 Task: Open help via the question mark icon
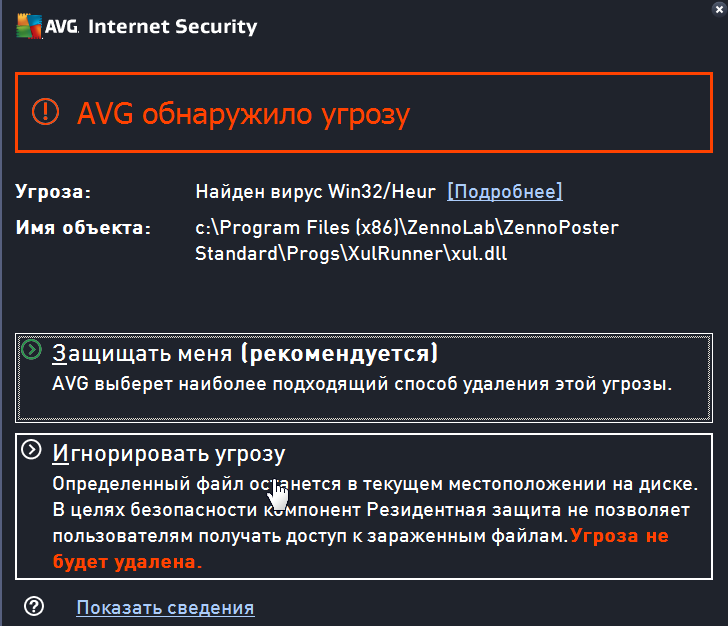point(34,606)
